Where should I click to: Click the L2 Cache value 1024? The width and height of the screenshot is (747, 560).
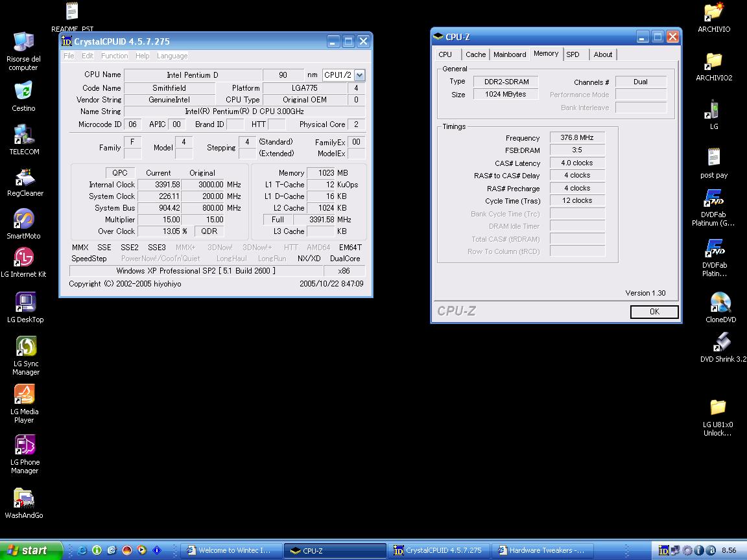320,208
